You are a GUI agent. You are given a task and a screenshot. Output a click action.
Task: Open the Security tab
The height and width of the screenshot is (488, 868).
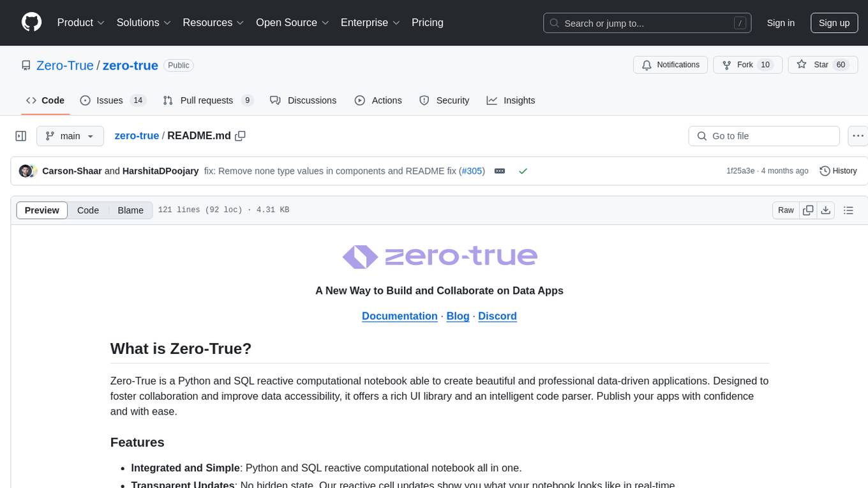coord(444,100)
